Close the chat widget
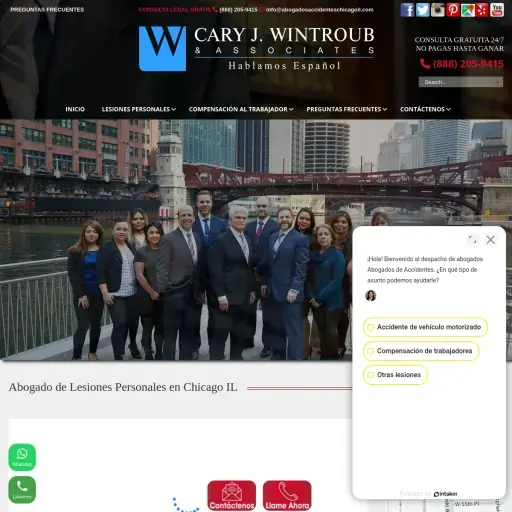The width and height of the screenshot is (512, 512). pyautogui.click(x=490, y=240)
